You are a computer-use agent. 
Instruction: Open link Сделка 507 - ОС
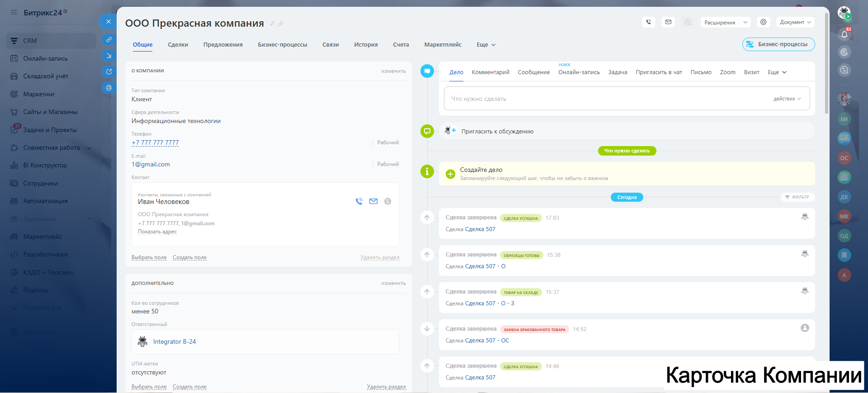tap(487, 341)
